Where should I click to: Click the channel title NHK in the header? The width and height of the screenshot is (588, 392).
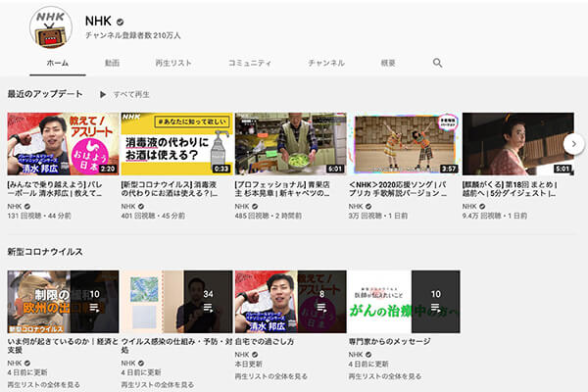(98, 21)
